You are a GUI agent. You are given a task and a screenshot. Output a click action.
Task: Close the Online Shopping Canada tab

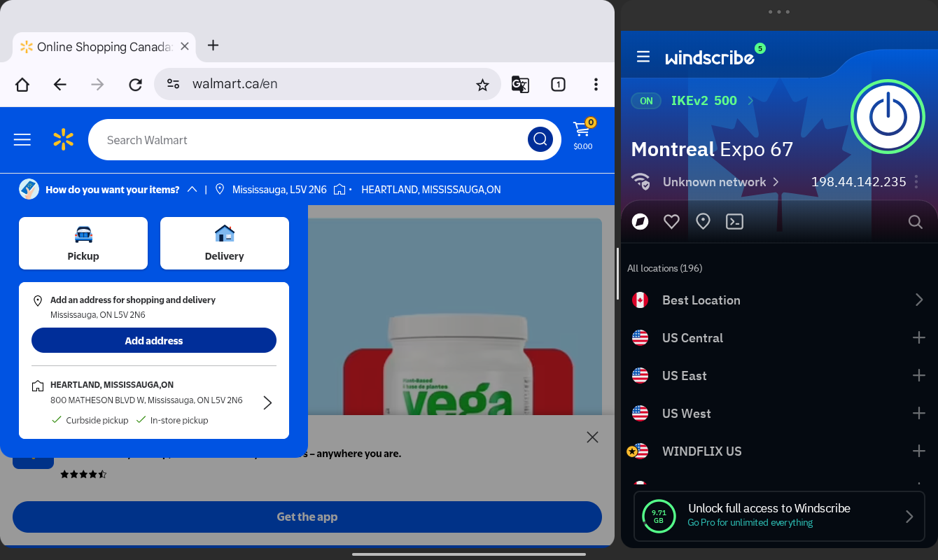pyautogui.click(x=185, y=46)
